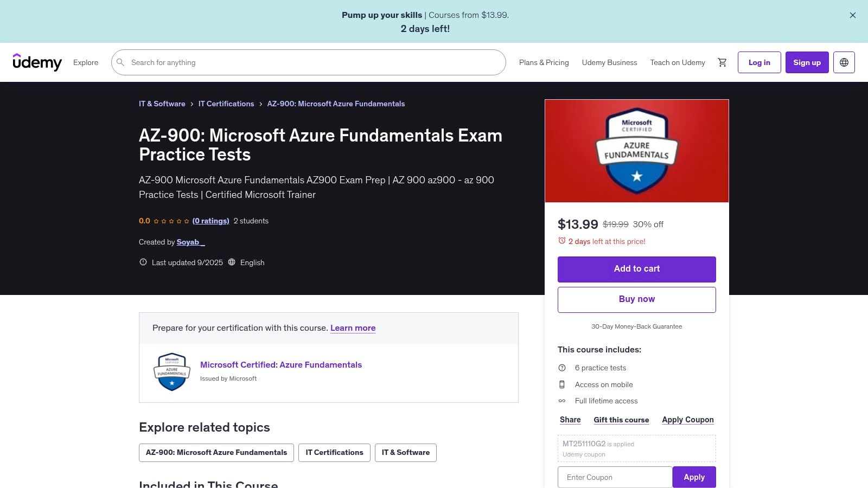
Task: Dismiss the promo banner with the X
Action: (852, 15)
